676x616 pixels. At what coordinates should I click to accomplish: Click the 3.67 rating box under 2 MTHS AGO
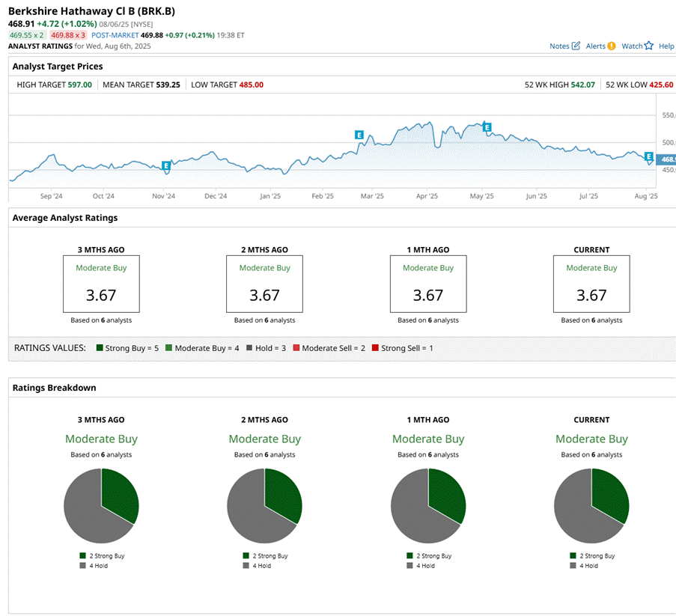(x=265, y=284)
